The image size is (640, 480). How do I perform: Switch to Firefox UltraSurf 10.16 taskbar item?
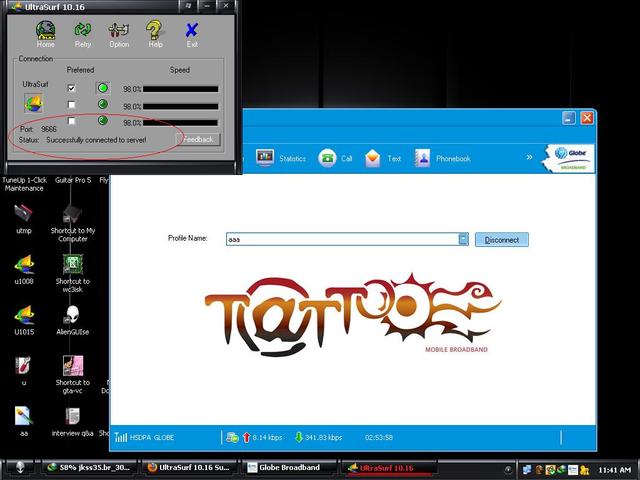[x=189, y=468]
